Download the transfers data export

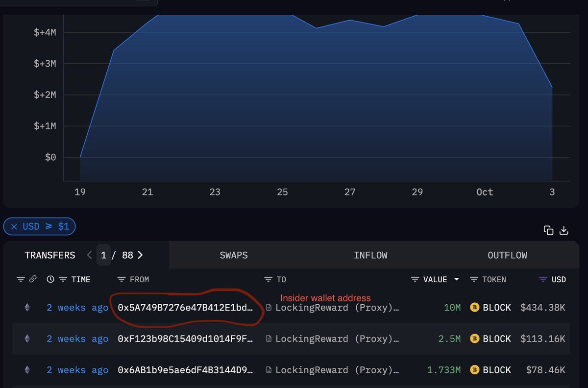click(563, 230)
